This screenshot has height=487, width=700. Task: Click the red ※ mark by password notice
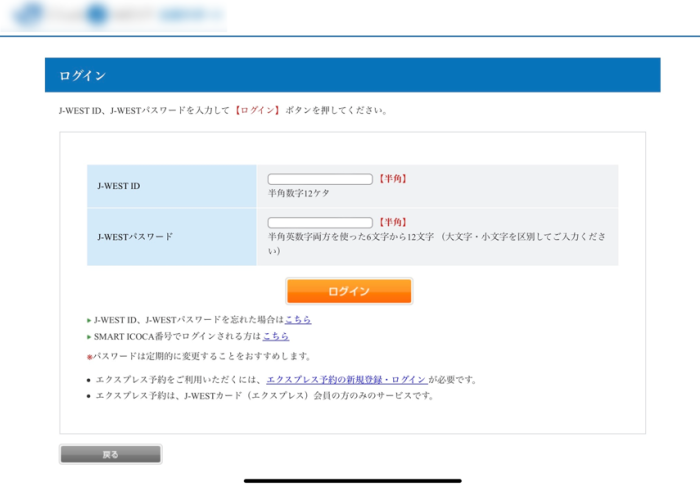pos(89,356)
